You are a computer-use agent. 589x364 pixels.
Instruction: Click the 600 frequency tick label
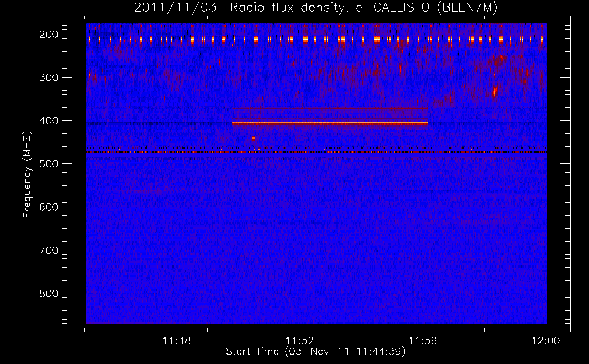(x=49, y=207)
